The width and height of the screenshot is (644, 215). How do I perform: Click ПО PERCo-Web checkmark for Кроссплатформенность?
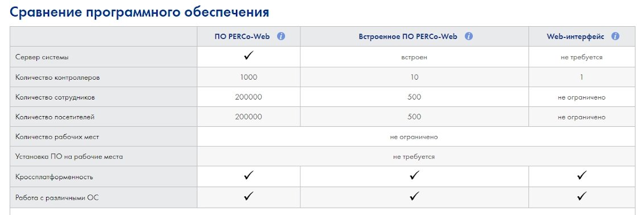click(249, 176)
